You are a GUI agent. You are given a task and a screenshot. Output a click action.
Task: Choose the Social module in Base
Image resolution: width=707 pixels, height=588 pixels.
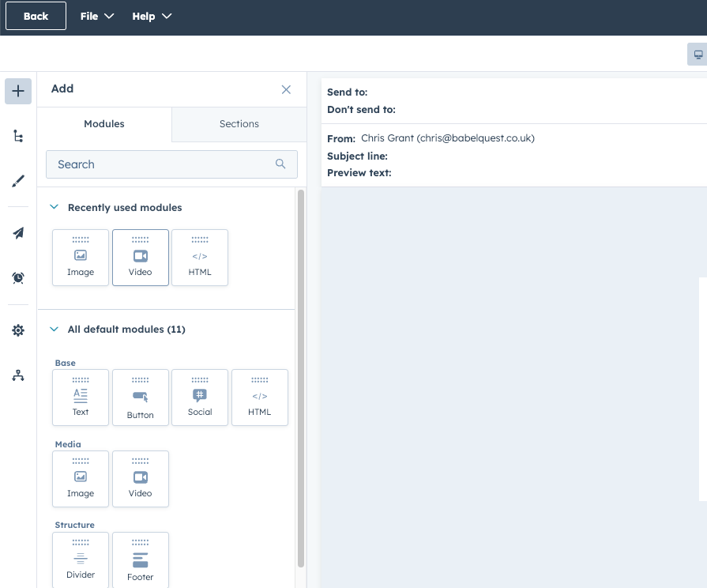[x=200, y=398]
